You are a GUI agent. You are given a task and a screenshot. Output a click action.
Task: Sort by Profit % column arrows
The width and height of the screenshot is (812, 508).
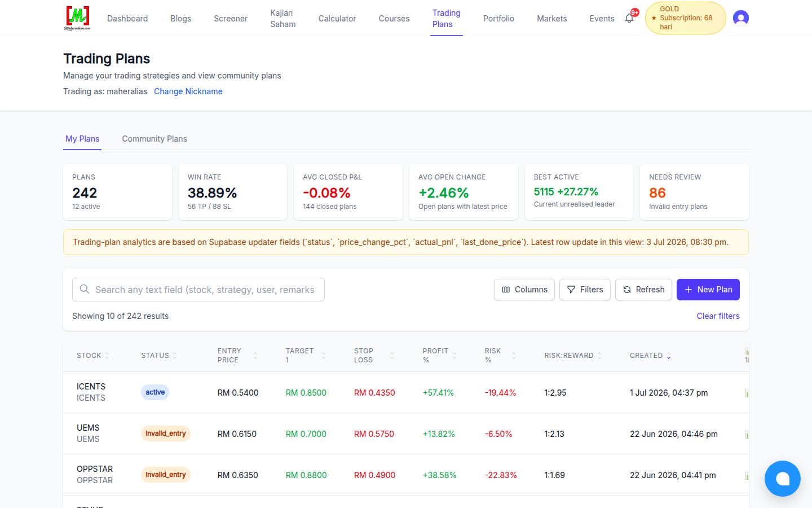[454, 356]
